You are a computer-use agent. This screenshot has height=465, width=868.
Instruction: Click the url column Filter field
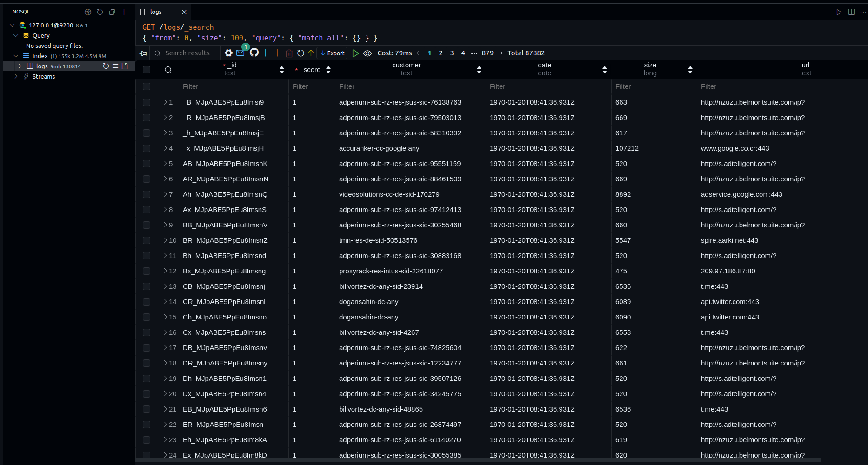[x=782, y=86]
